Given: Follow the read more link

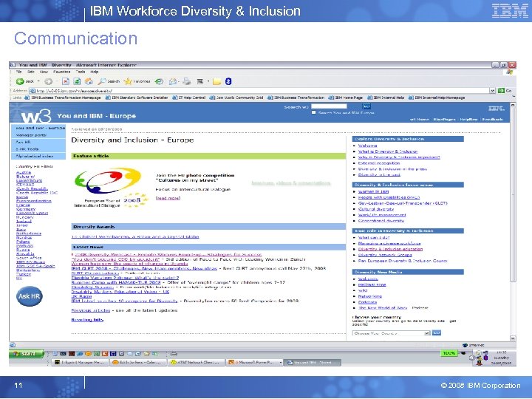Looking at the screenshot, I should [168, 198].
